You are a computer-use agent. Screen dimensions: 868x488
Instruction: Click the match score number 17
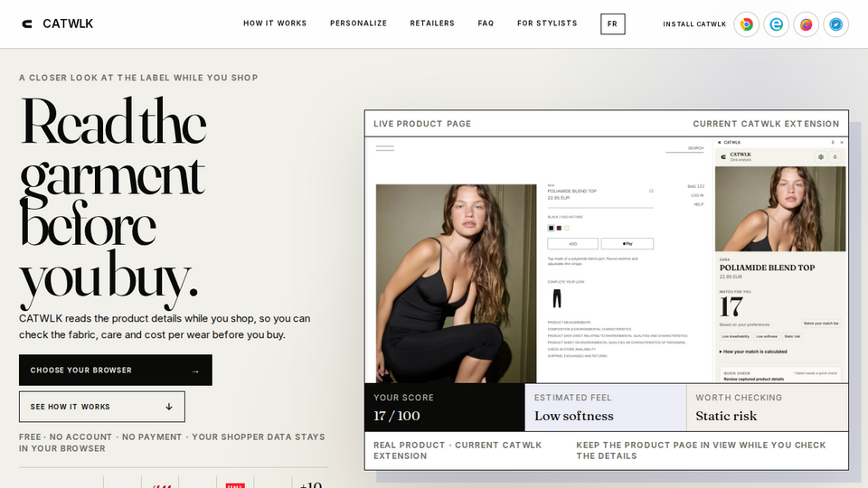point(731,306)
